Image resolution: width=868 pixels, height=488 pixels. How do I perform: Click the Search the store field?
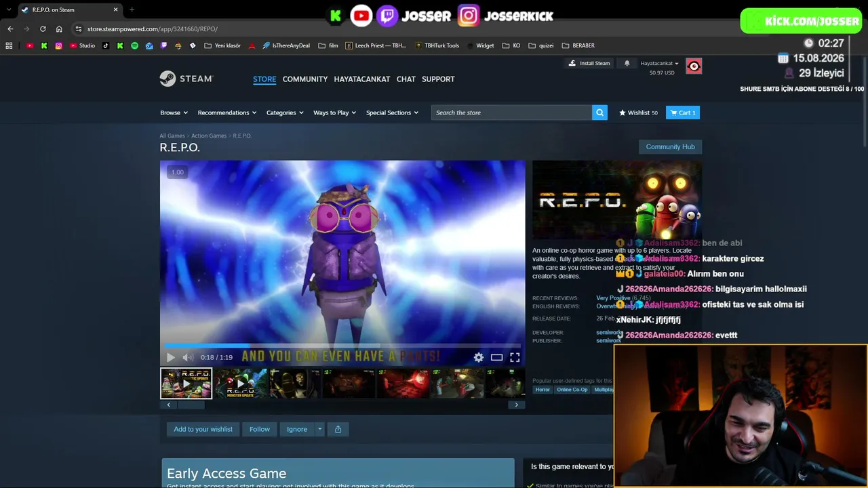tap(511, 113)
